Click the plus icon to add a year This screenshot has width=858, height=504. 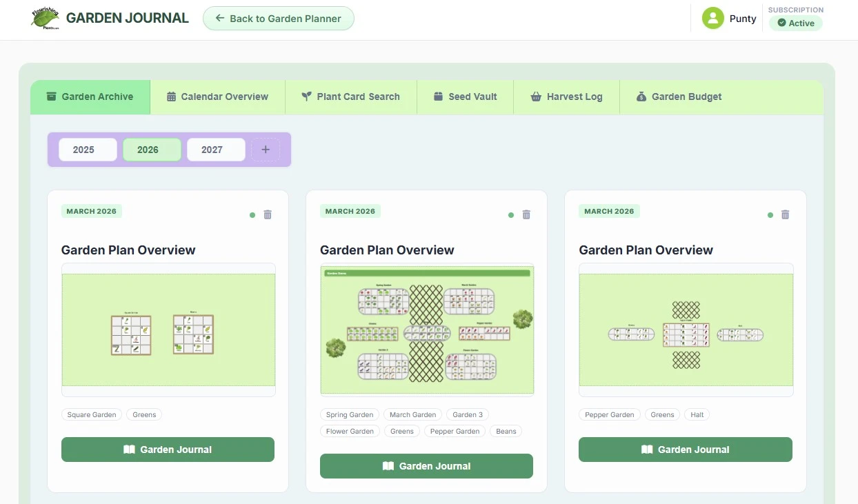click(x=266, y=149)
